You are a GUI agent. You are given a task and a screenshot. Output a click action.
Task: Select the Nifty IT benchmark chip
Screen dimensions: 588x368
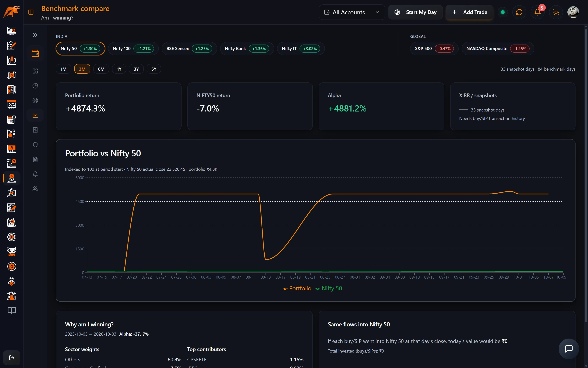(x=301, y=49)
